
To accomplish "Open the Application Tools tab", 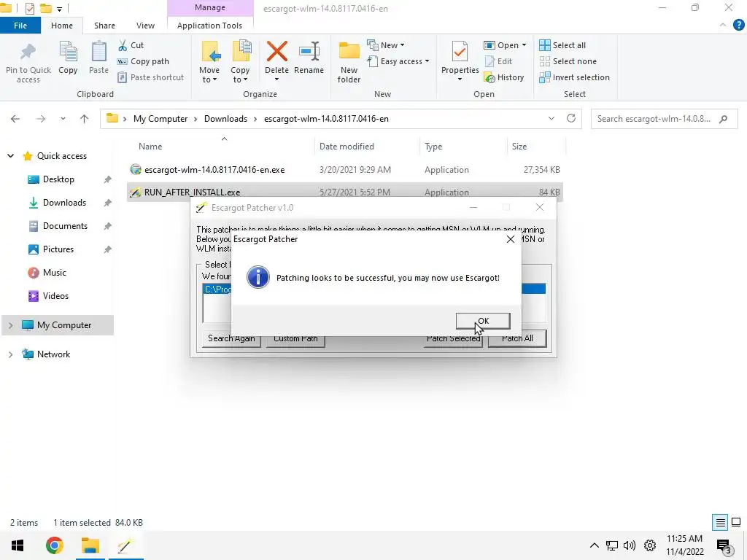I will pyautogui.click(x=209, y=26).
